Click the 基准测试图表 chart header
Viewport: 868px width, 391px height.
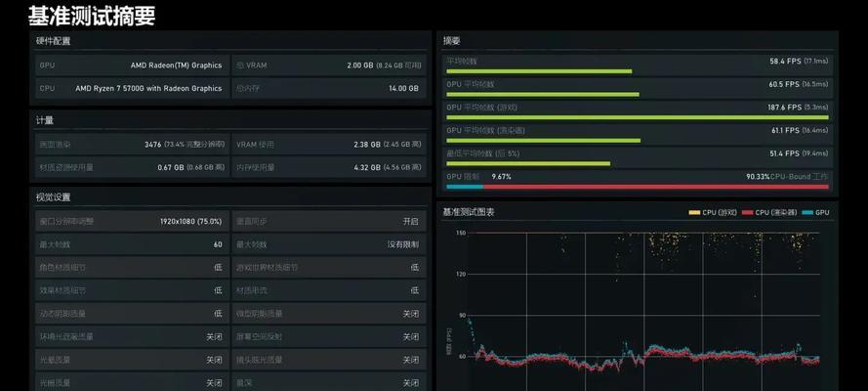click(469, 212)
